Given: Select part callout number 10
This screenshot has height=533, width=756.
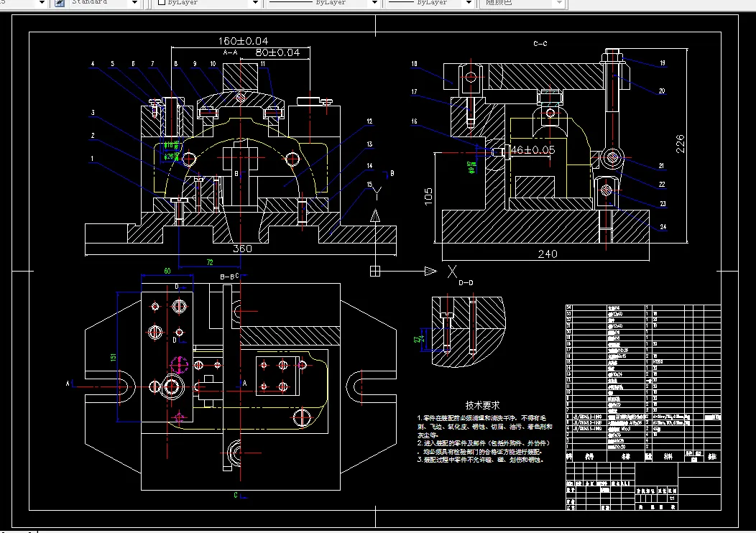Looking at the screenshot, I should coord(213,64).
